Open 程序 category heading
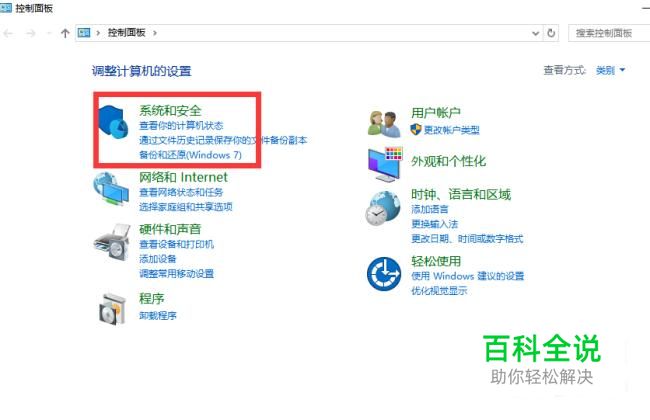Viewport: 650px width, 420px height. click(x=152, y=298)
